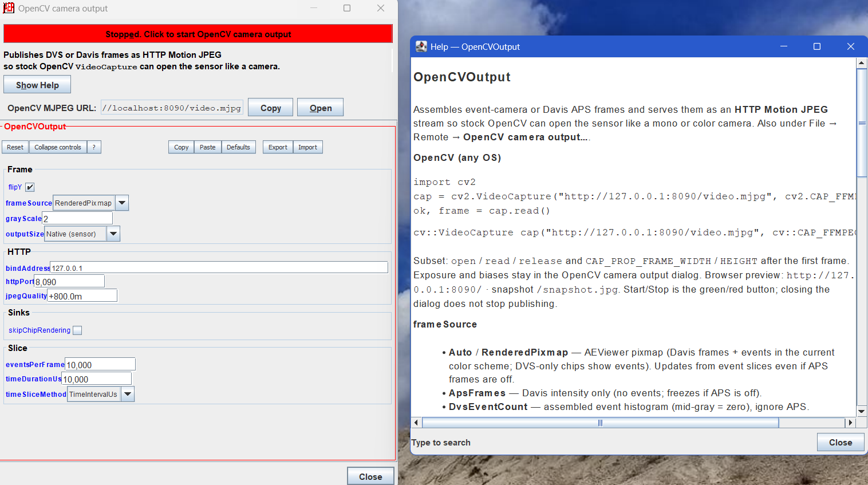The image size is (868, 485).
Task: Collapse controls in OpenCVOutput panel
Action: point(58,147)
